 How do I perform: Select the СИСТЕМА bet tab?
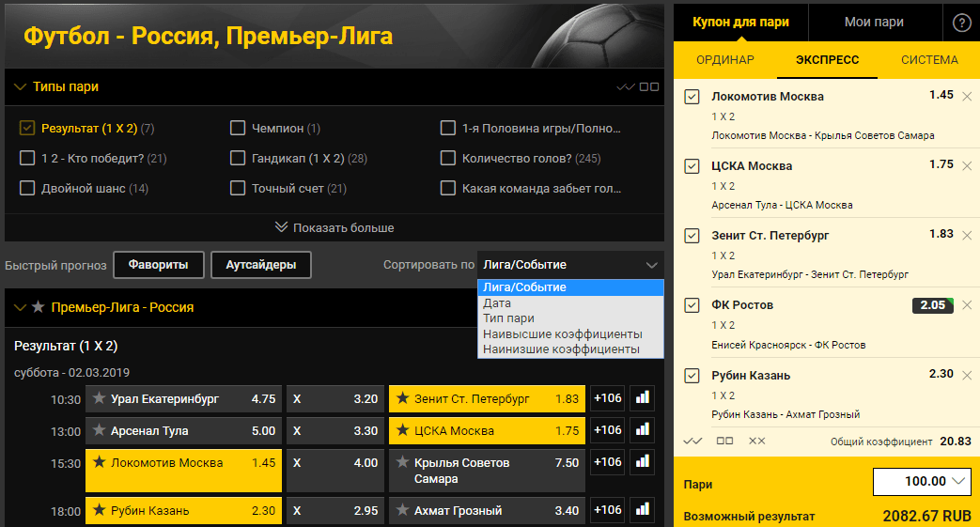(x=929, y=60)
